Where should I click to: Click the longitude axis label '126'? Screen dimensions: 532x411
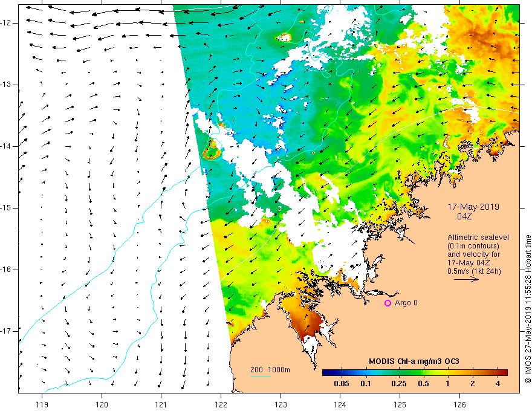pos(459,404)
